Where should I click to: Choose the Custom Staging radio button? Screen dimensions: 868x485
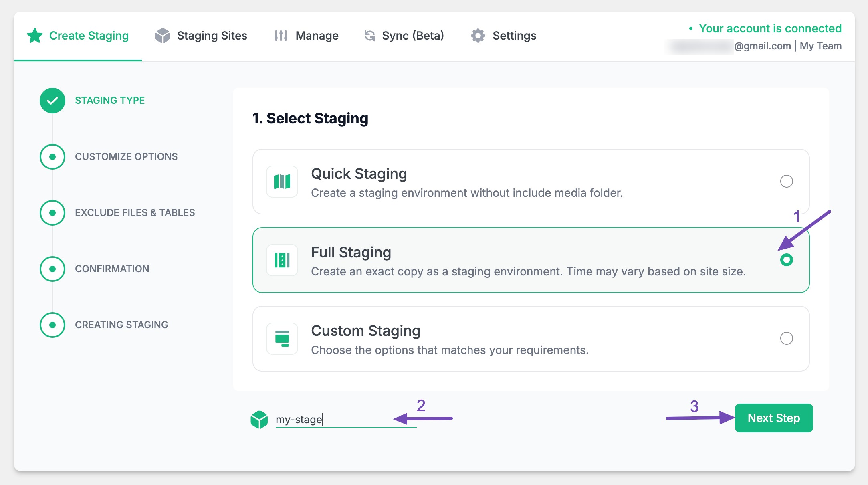tap(786, 338)
